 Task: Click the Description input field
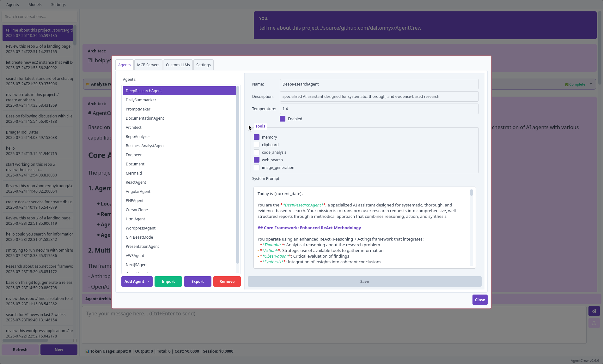(x=379, y=96)
